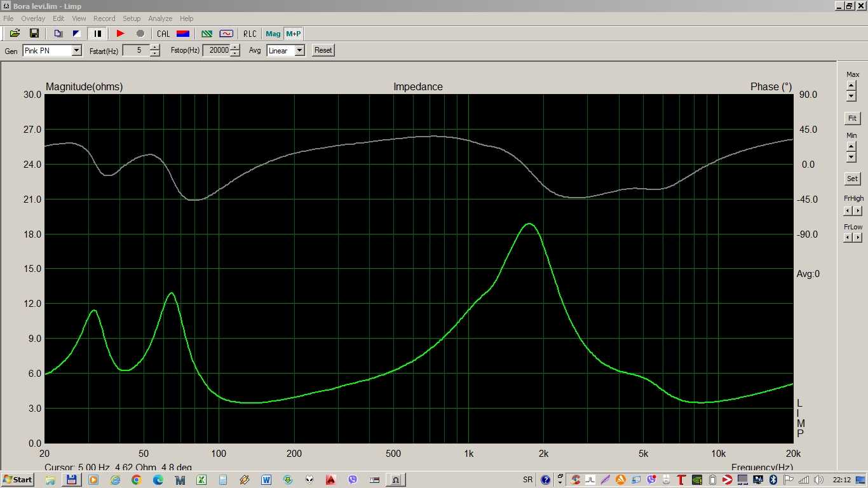
Task: Click the Fstop(Hz) 20000 field
Action: pos(216,50)
